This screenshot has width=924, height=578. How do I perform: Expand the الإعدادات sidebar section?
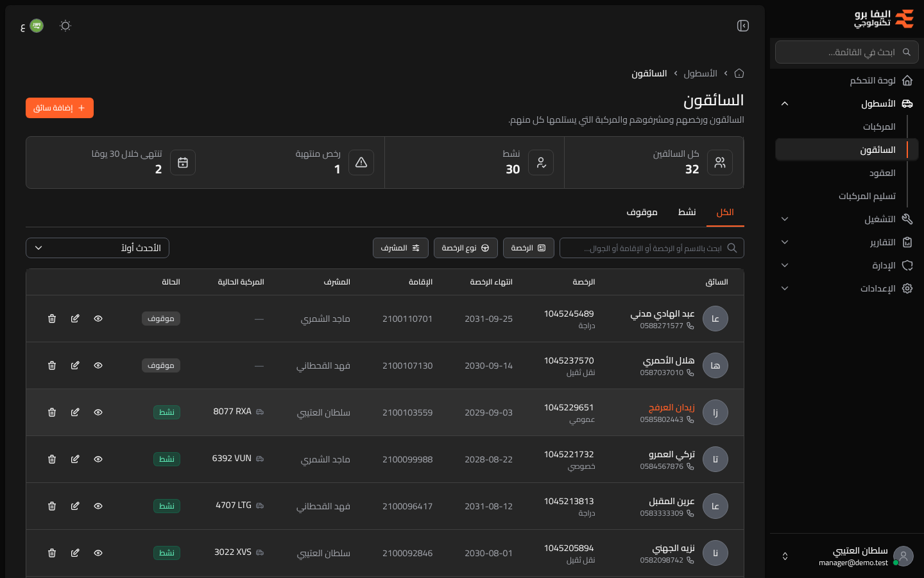pyautogui.click(x=847, y=288)
